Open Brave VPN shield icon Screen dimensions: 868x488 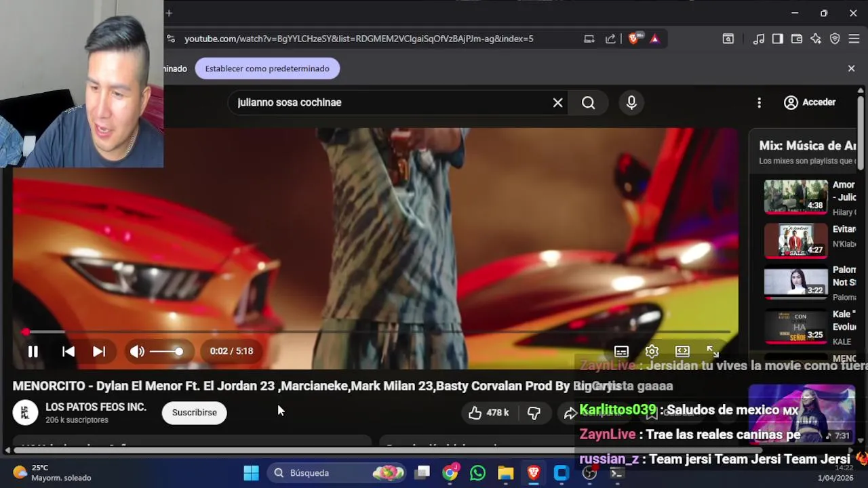835,39
